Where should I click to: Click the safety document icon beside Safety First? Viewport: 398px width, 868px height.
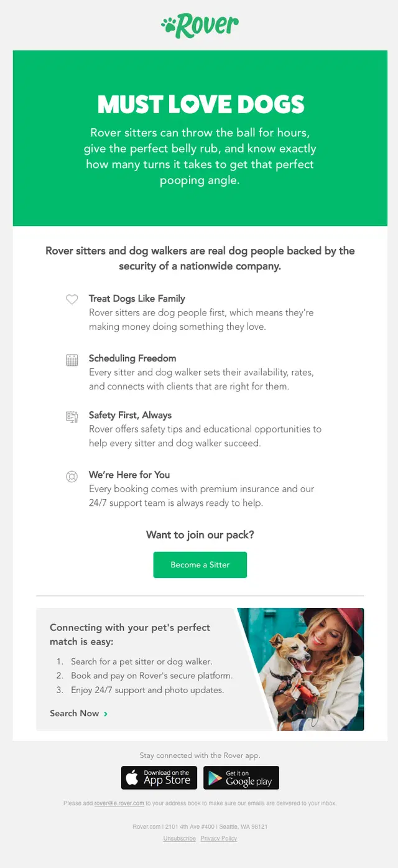click(x=72, y=416)
